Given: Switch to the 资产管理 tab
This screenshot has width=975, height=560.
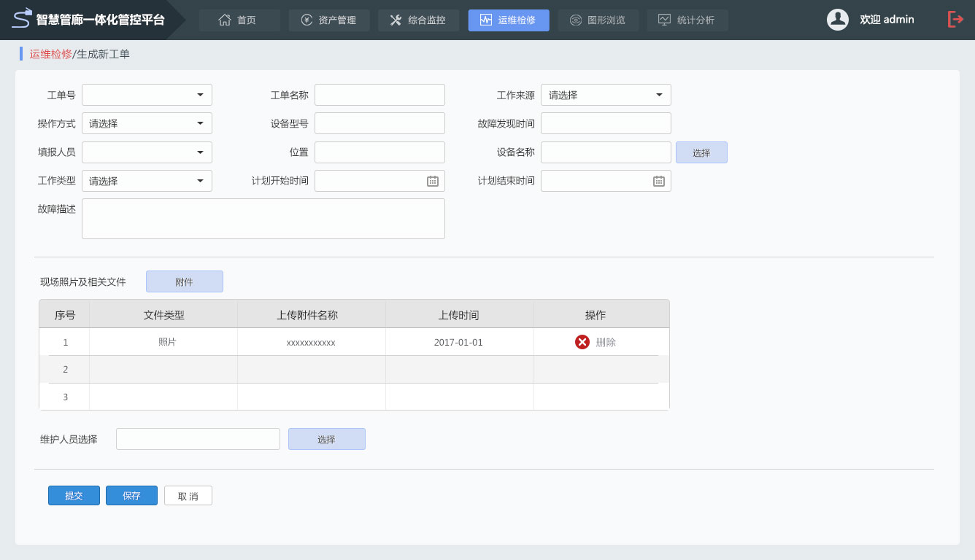Looking at the screenshot, I should 329,20.
